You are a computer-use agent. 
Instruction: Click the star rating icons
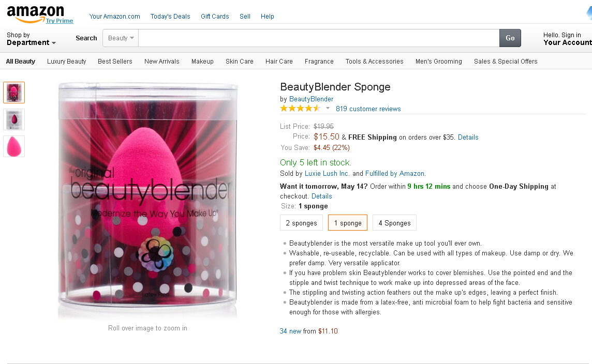coord(300,109)
